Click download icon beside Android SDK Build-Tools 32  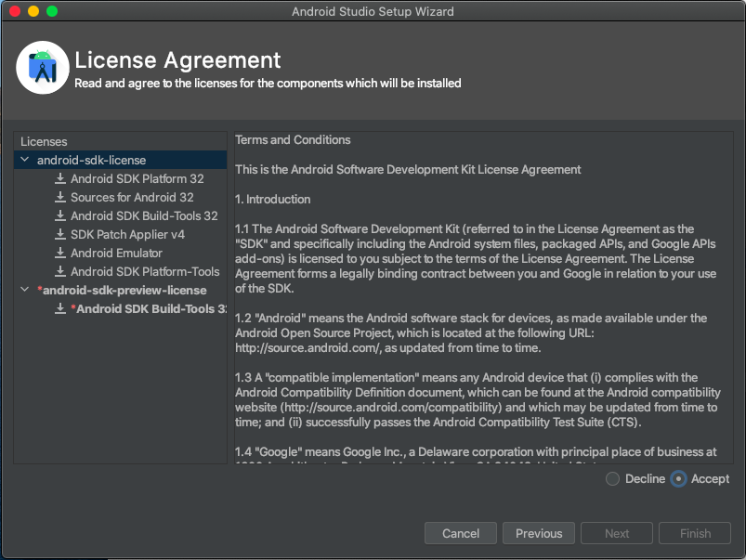pos(60,215)
